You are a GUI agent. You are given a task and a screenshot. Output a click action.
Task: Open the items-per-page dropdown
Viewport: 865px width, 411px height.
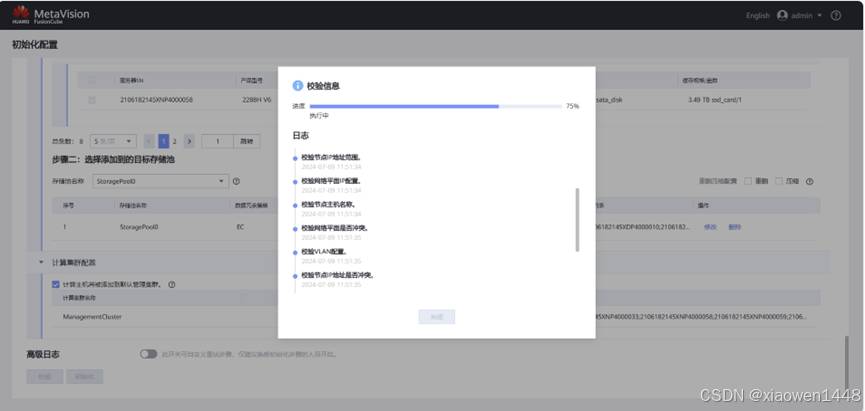tap(111, 141)
